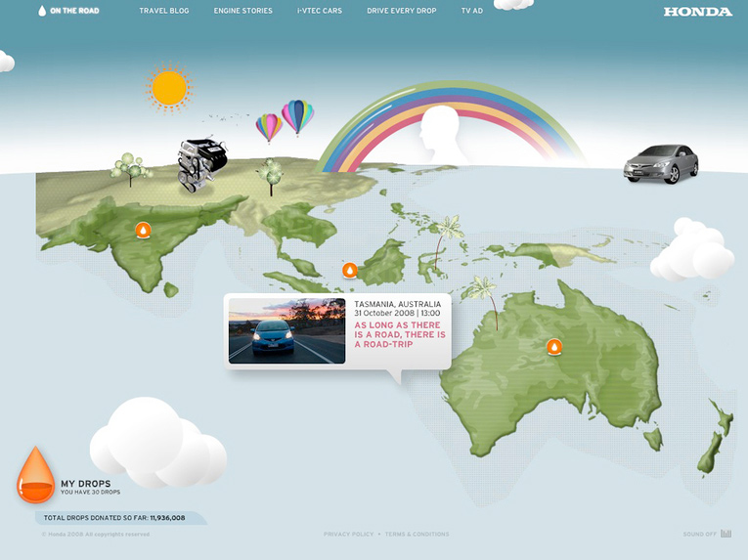
Task: Click the orange drop marker over India
Action: pyautogui.click(x=143, y=231)
